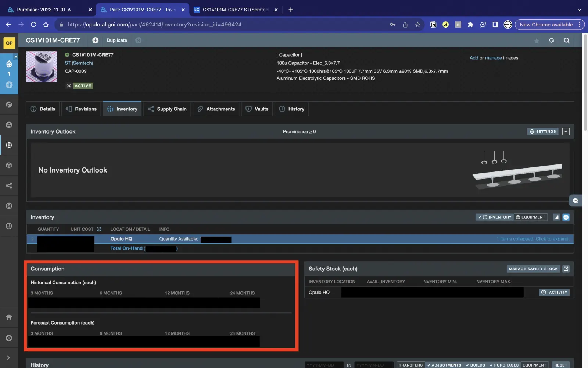Click the ST (Semtech) manufacturer link
The width and height of the screenshot is (588, 368).
pos(79,63)
